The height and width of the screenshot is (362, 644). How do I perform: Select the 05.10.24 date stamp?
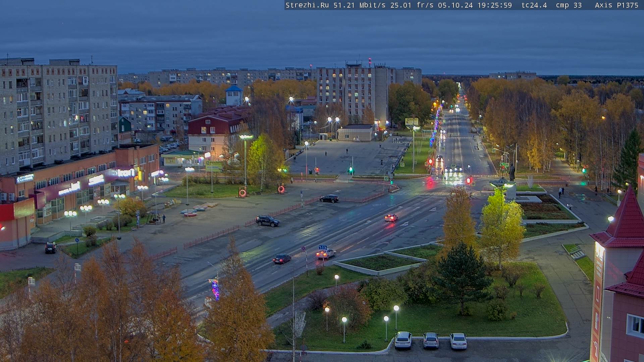pos(455,5)
